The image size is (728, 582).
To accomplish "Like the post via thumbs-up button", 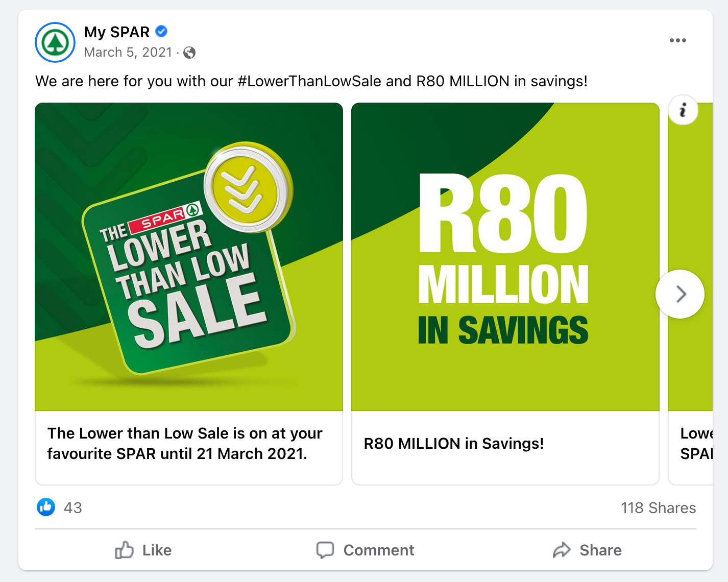I will click(143, 550).
